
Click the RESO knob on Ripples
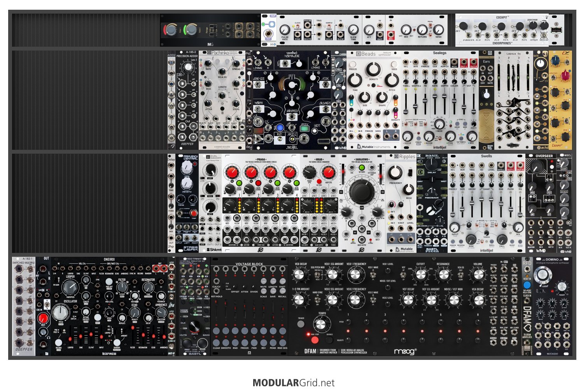(x=408, y=189)
